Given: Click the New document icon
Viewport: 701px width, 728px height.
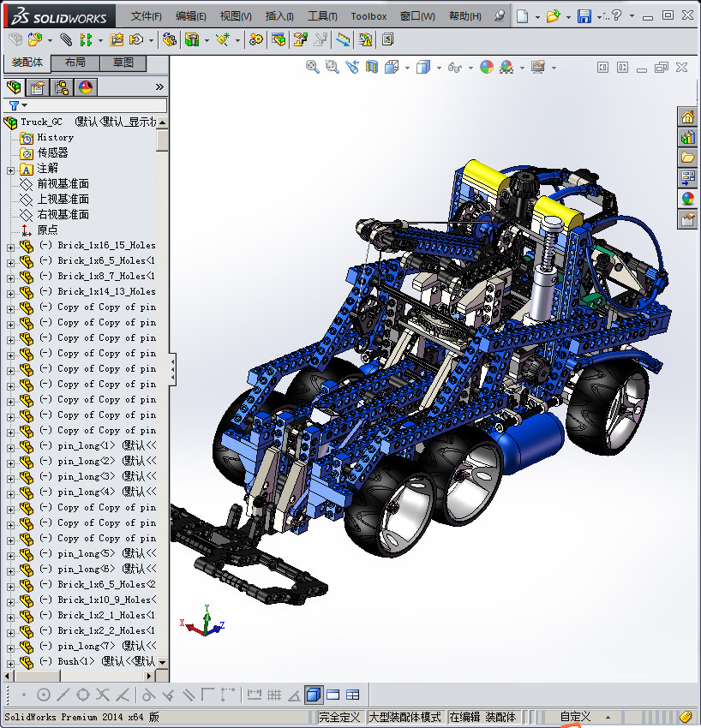Looking at the screenshot, I should pyautogui.click(x=523, y=16).
